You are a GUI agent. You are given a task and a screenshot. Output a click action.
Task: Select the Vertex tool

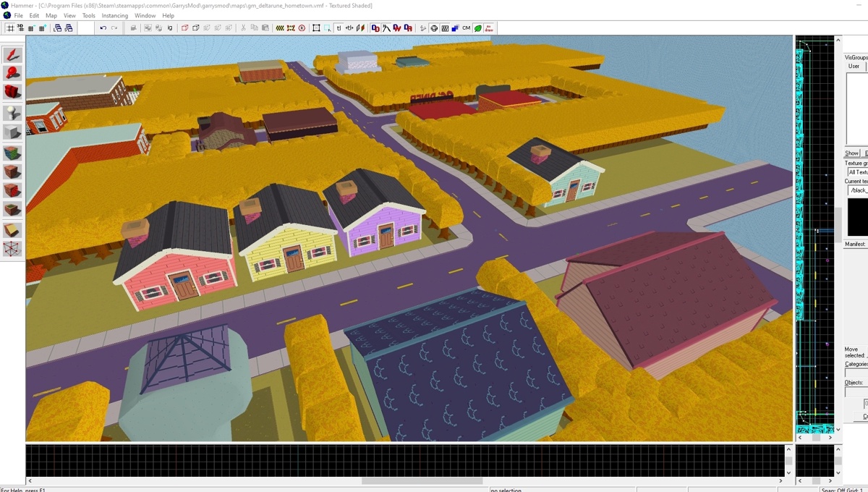12,249
